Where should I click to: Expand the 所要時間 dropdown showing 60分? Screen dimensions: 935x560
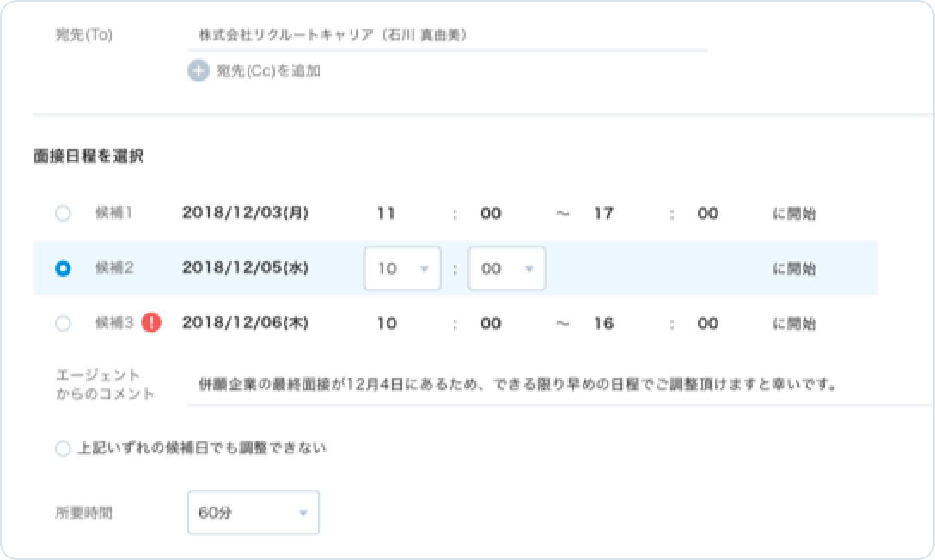click(253, 513)
